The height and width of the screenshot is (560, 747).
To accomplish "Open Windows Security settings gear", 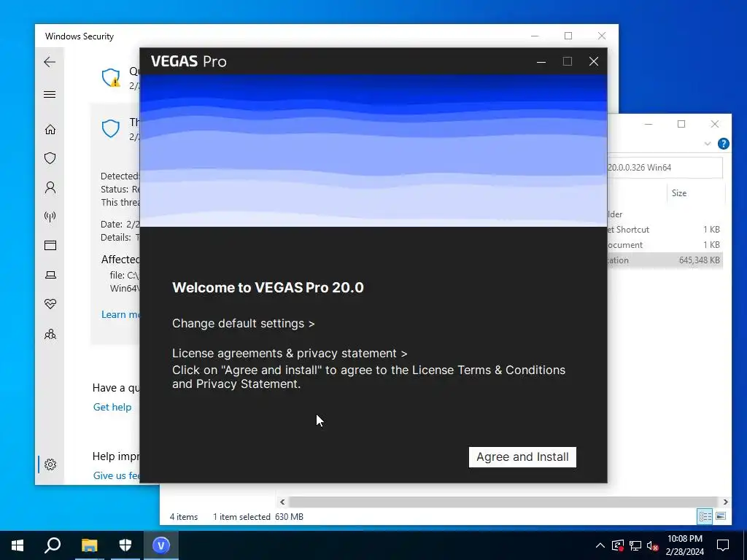I will [50, 464].
